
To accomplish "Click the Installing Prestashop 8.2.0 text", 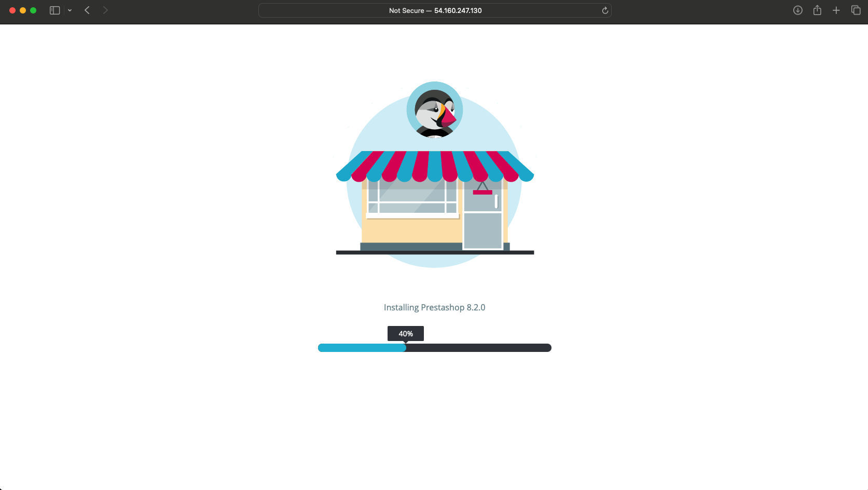I will point(435,307).
